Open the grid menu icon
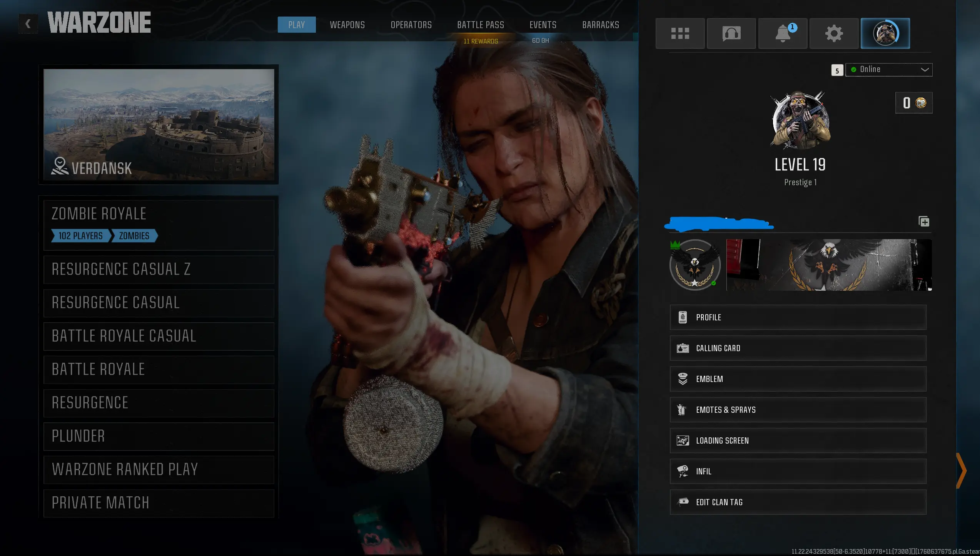 680,33
